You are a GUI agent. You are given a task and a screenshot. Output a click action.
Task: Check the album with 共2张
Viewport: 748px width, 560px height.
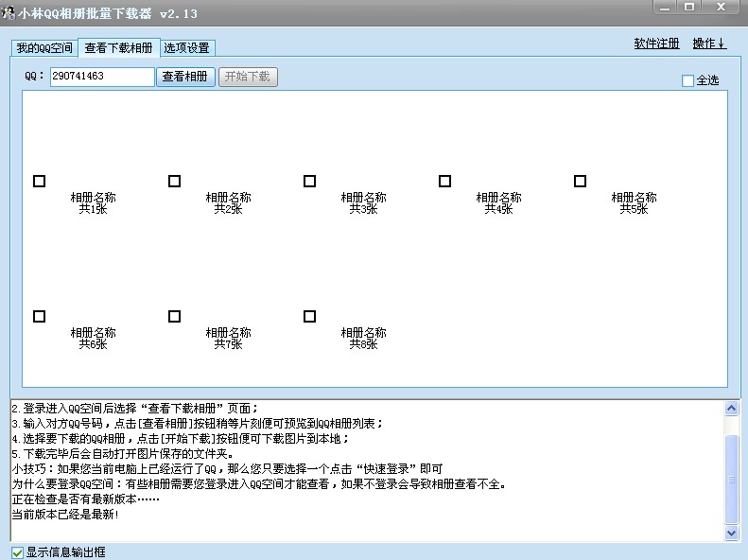click(175, 182)
